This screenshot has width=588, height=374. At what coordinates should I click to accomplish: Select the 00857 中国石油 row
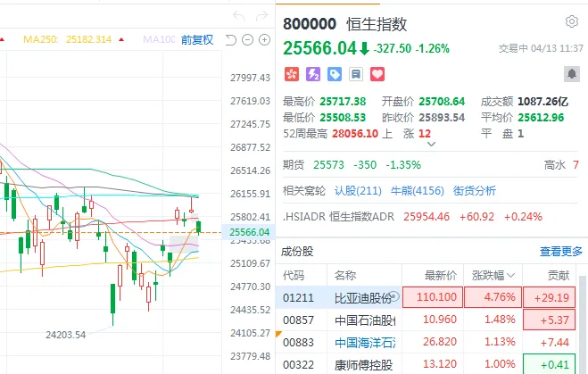tap(426, 320)
